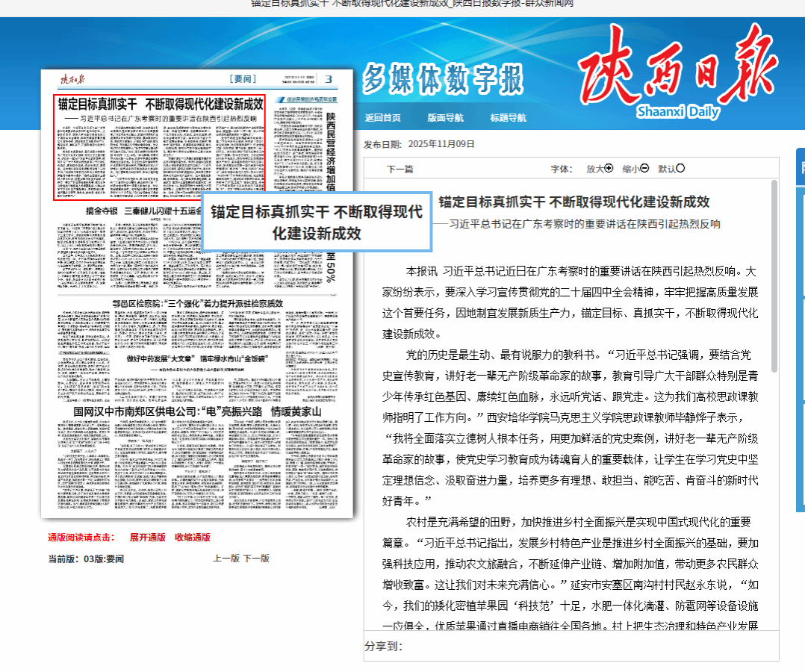Click the 多媒体数字报 banner title
The image size is (805, 672).
(443, 79)
